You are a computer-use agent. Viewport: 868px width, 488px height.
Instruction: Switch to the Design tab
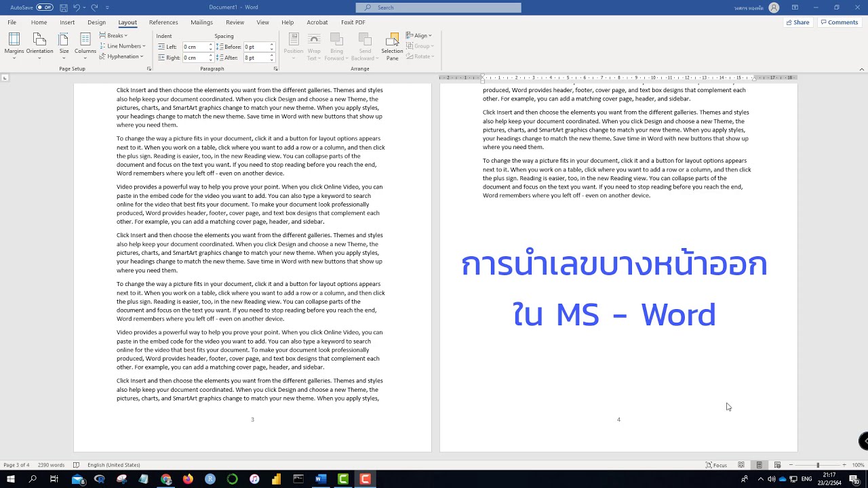click(96, 22)
